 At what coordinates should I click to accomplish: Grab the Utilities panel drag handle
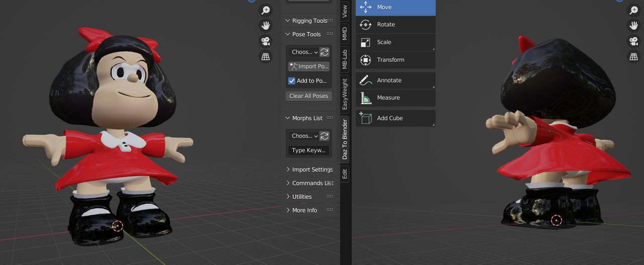click(330, 197)
